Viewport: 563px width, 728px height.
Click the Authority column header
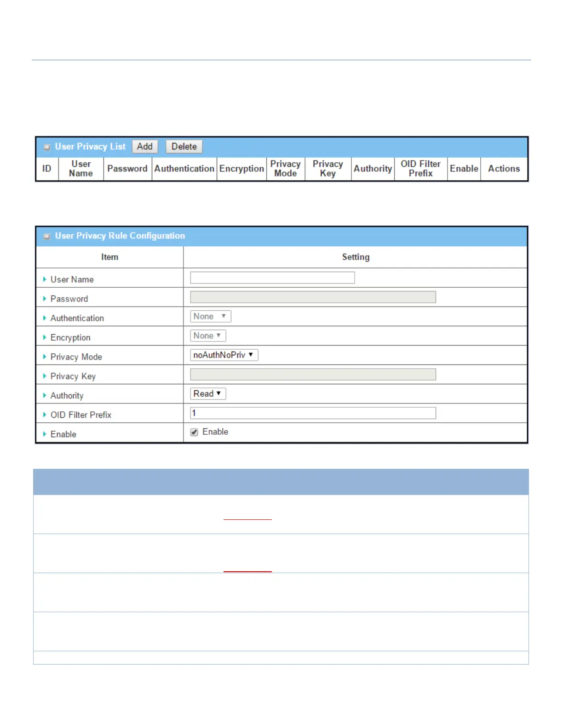373,169
